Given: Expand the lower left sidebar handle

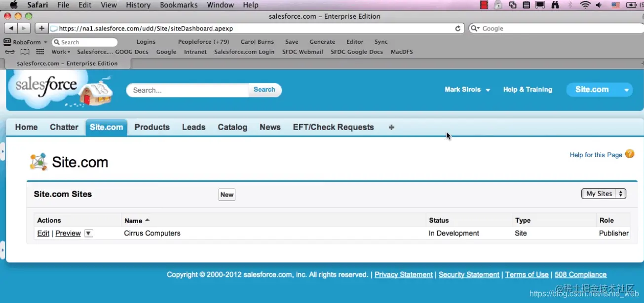Looking at the screenshot, I should (2, 250).
